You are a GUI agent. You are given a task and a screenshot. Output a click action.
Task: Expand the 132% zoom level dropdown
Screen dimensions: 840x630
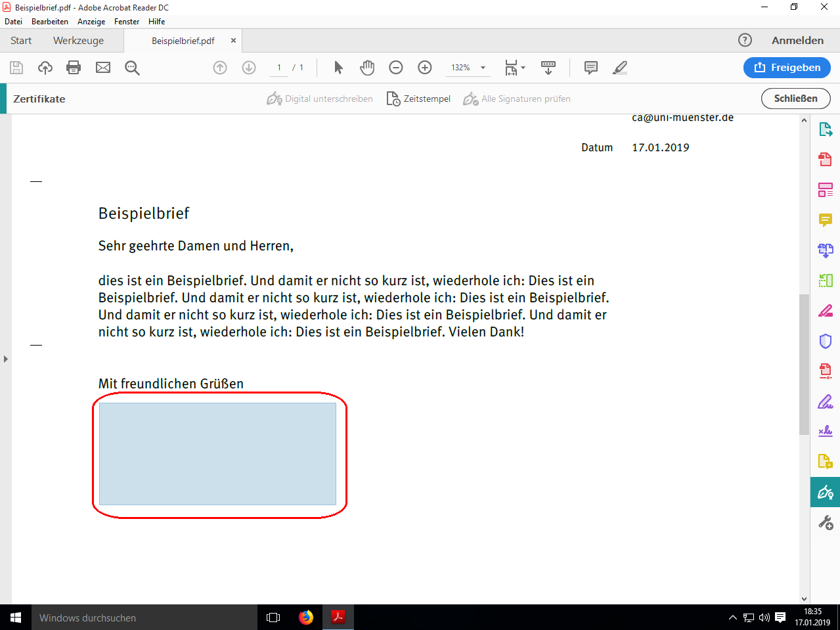[483, 68]
